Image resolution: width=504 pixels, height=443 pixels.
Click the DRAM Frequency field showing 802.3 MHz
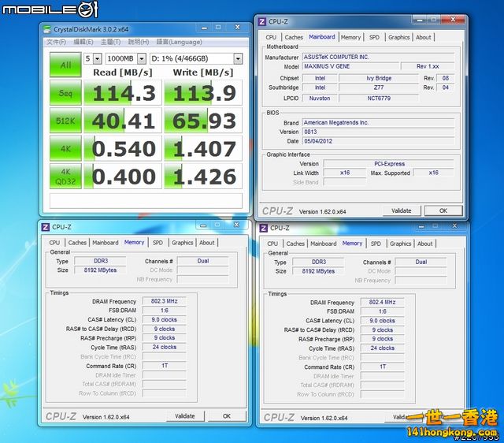point(164,301)
